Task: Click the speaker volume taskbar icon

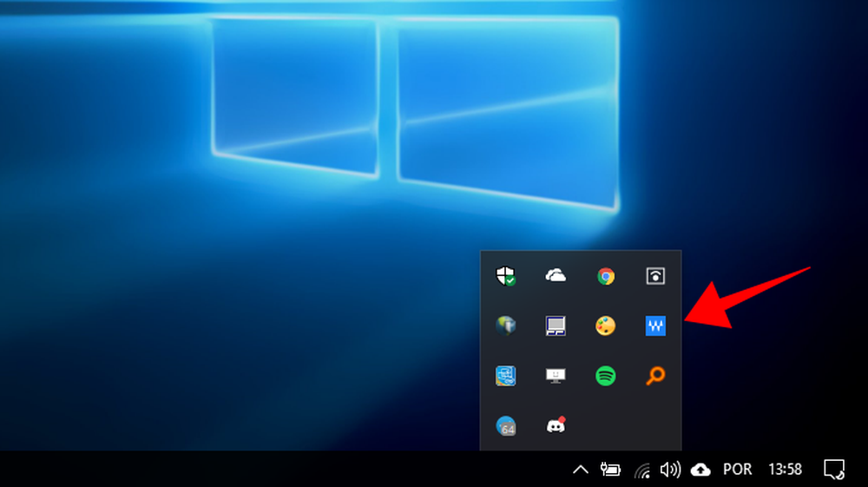Action: tap(670, 470)
